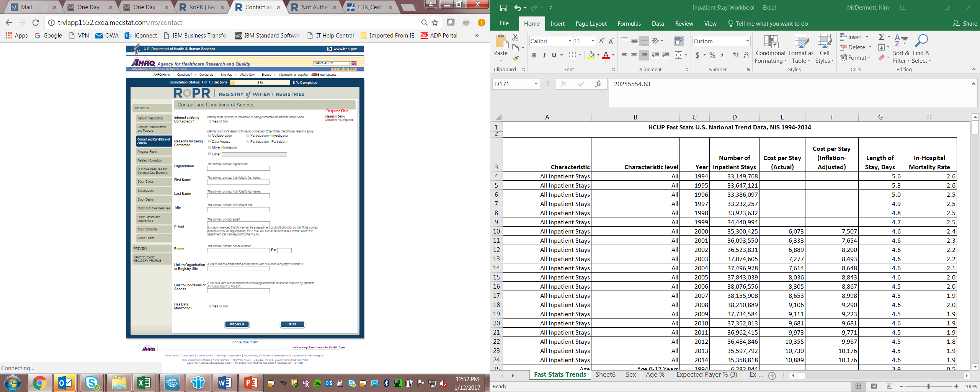Check the Data Access checkbox
Viewport: 980px width, 392px height.
[x=209, y=142]
